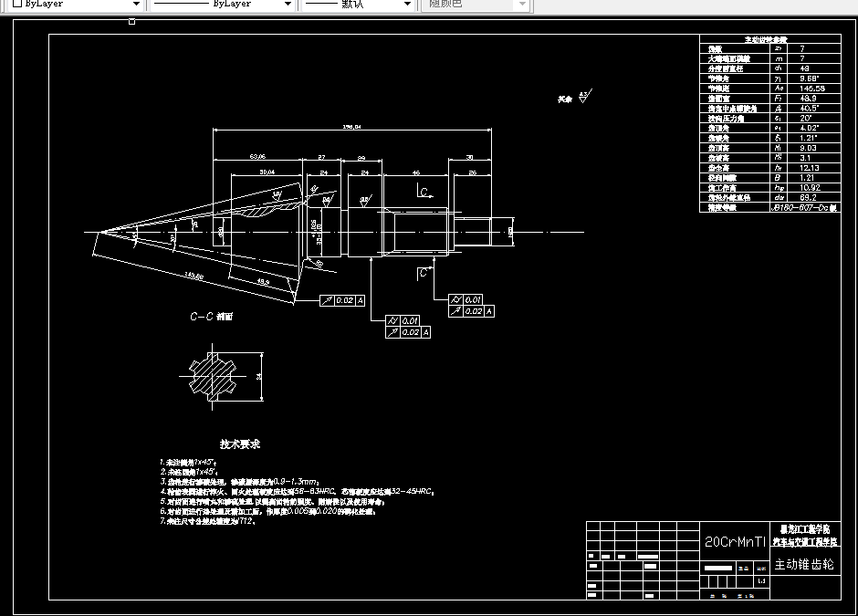Select the slanted 49.9 face width dimension
This screenshot has width=858, height=616.
263,282
